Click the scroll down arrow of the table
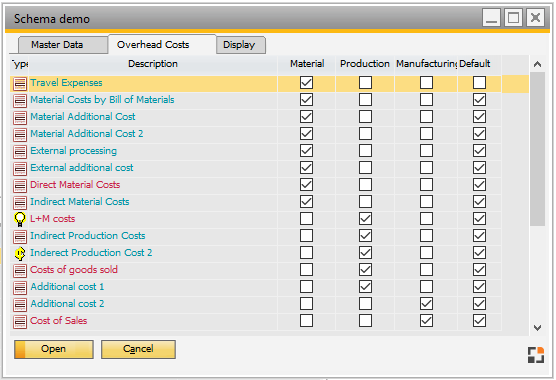 538,328
